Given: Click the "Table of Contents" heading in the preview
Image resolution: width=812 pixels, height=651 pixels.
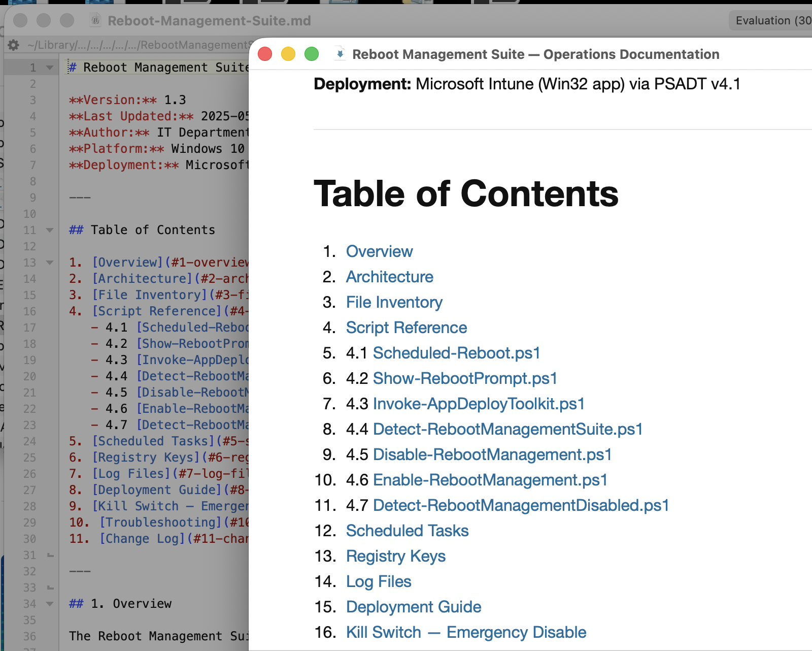Looking at the screenshot, I should 466,194.
